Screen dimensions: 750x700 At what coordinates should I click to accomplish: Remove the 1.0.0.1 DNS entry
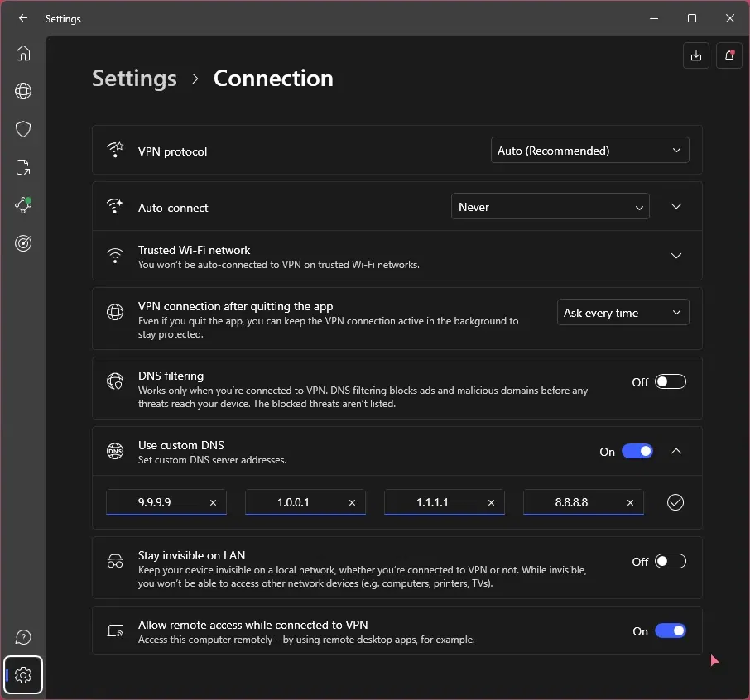pos(352,502)
